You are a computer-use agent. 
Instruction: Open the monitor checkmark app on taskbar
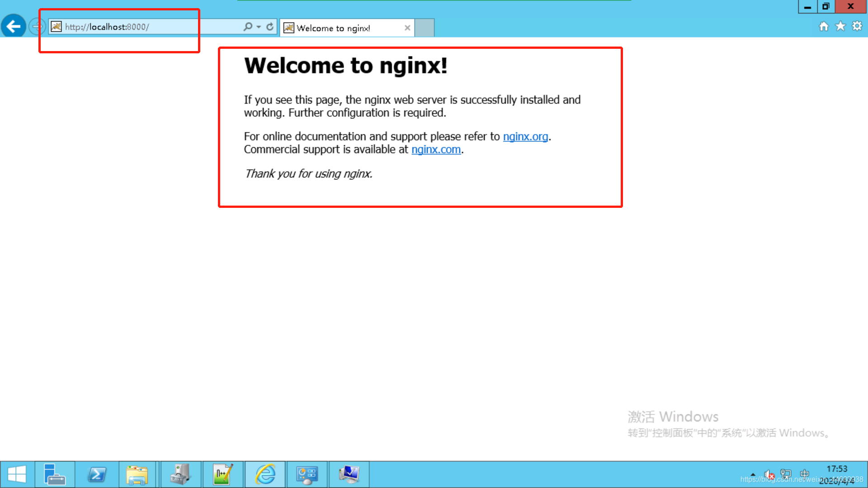click(x=349, y=474)
